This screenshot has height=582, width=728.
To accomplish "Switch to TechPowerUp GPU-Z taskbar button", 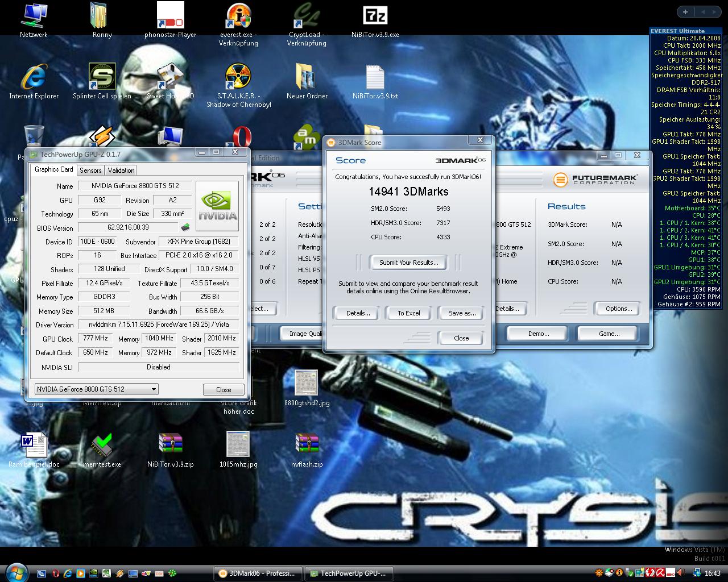I will coord(349,573).
